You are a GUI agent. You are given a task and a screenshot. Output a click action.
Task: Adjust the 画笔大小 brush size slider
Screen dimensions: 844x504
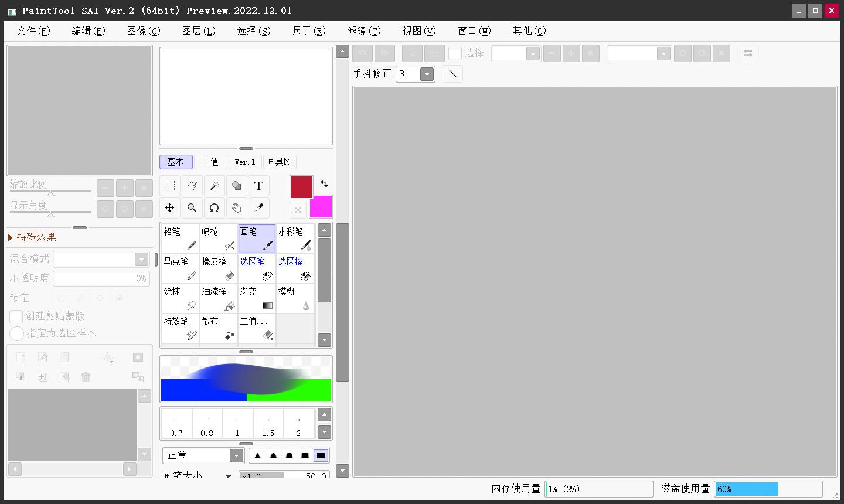pos(284,475)
